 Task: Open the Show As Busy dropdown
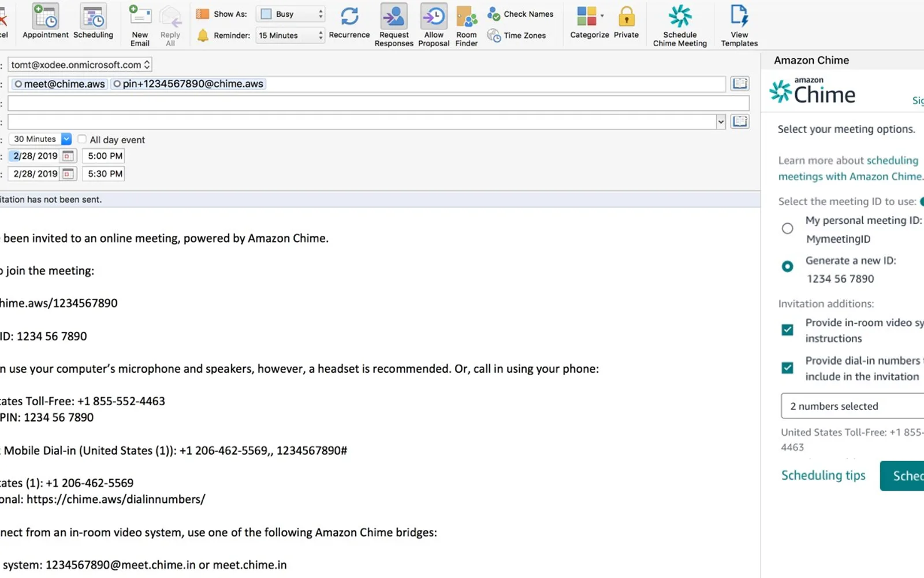click(290, 14)
